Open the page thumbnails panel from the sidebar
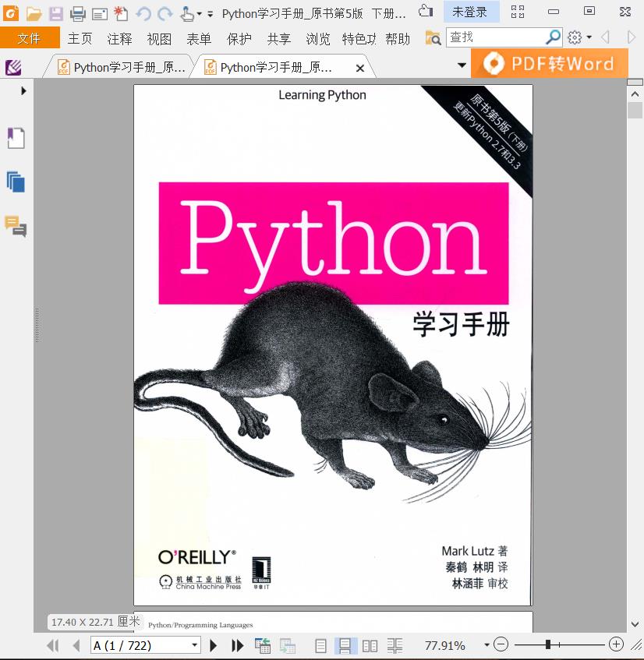 (x=16, y=182)
